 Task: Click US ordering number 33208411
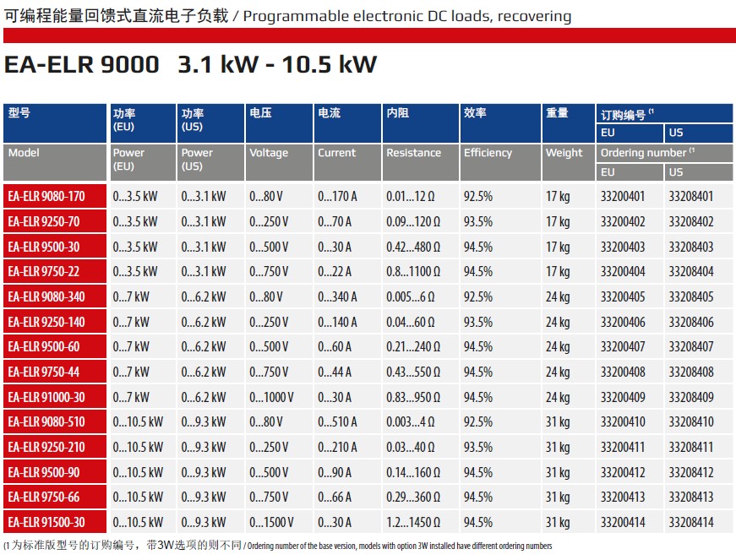coord(691,447)
